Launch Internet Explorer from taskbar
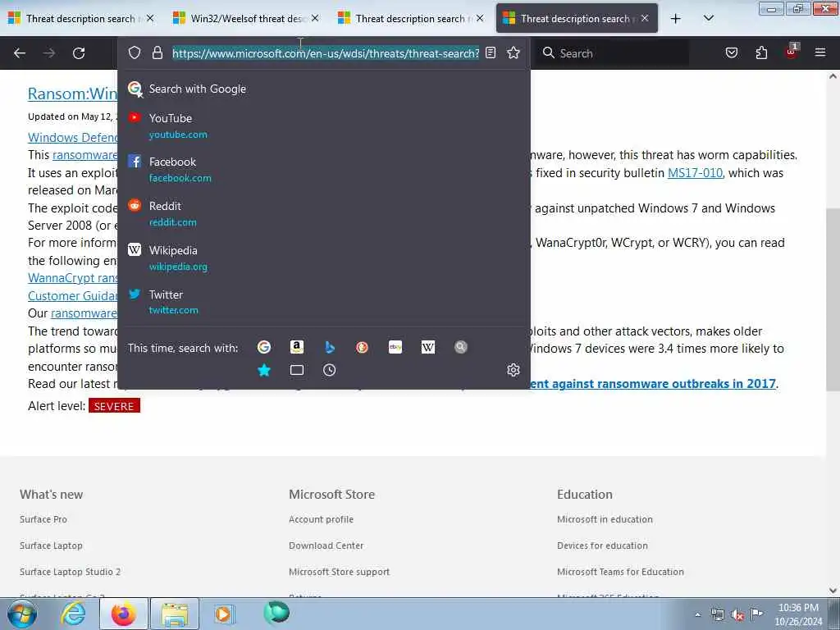Viewport: 840px width, 630px height. [73, 614]
